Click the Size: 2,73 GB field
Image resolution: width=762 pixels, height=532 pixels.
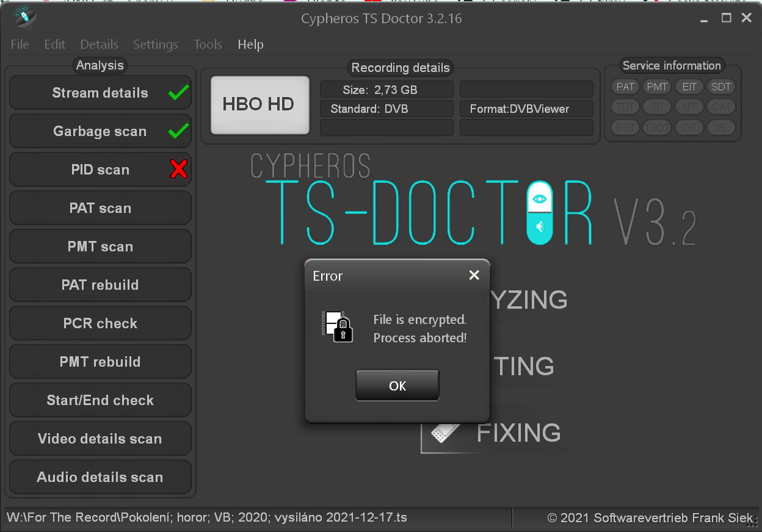[386, 90]
